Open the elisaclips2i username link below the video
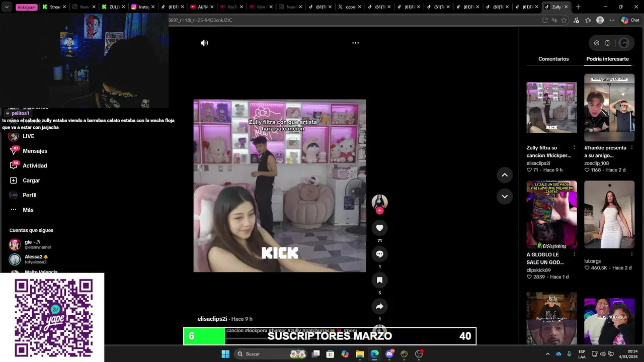 pyautogui.click(x=212, y=319)
